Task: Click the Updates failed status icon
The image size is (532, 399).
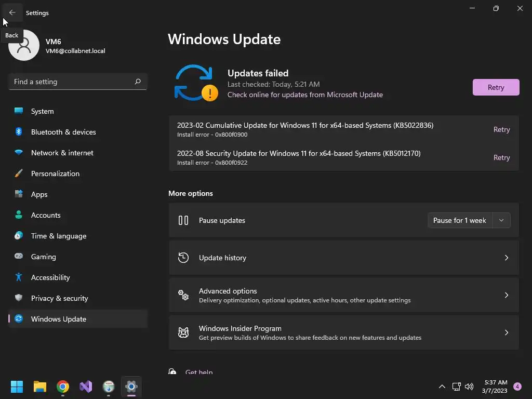Action: click(x=196, y=83)
